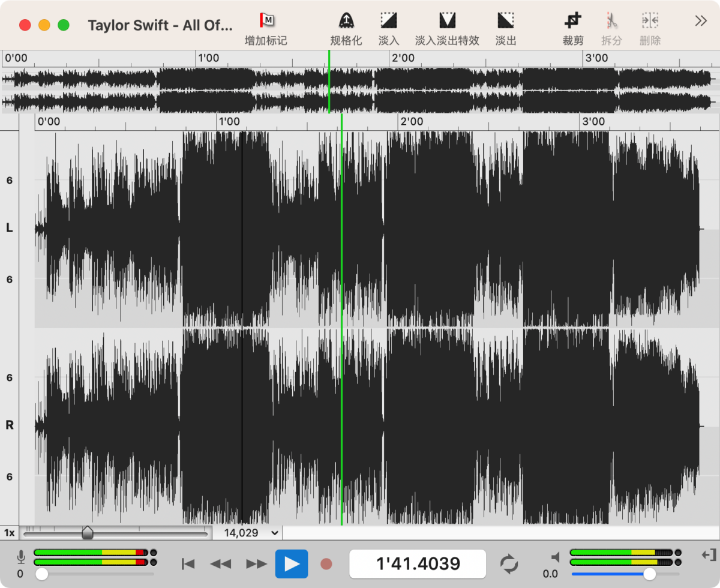The height and width of the screenshot is (588, 720).
Task: Click the Rewind button
Action: pos(221,564)
